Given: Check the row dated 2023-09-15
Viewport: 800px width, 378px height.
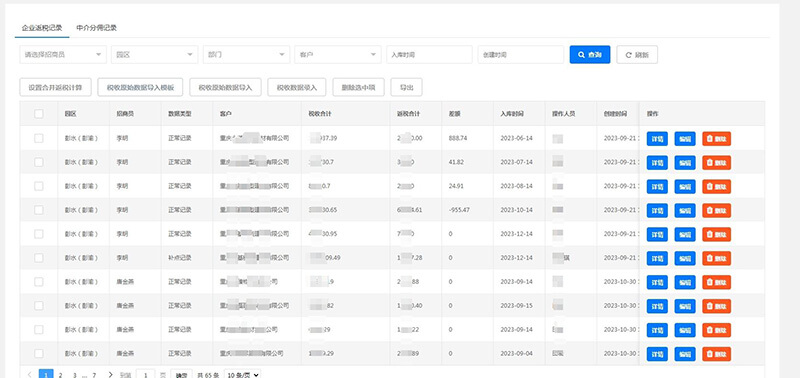Looking at the screenshot, I should [39, 306].
